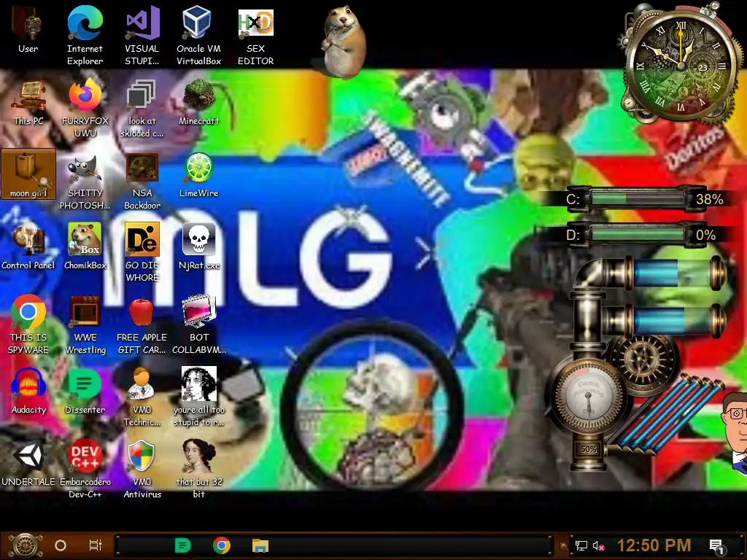
Task: Open the green Dissenter taskbar app
Action: click(182, 545)
